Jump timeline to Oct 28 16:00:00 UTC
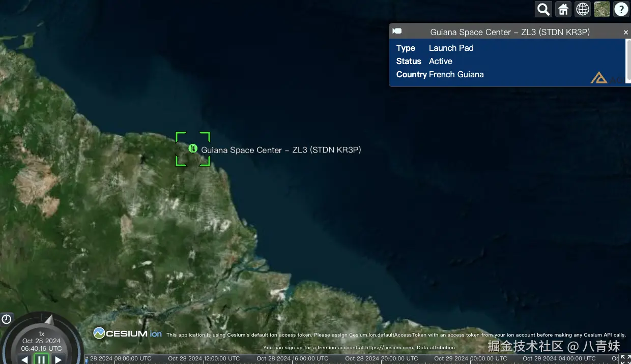Viewport: 631px width, 364px height. coord(292,358)
